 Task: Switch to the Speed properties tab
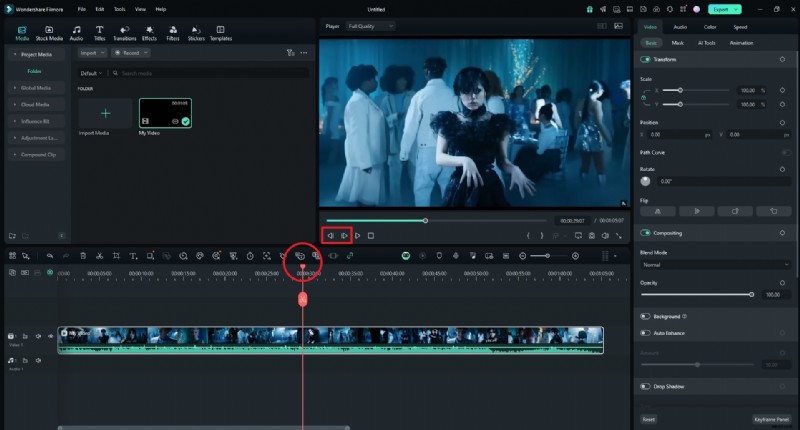[x=740, y=27]
